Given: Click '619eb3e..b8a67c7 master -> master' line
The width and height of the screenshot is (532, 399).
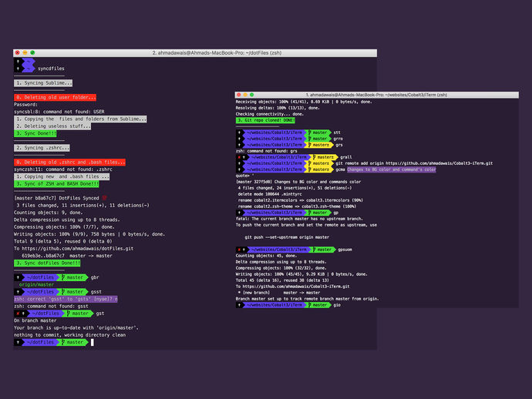Looking at the screenshot, I should 67,256.
